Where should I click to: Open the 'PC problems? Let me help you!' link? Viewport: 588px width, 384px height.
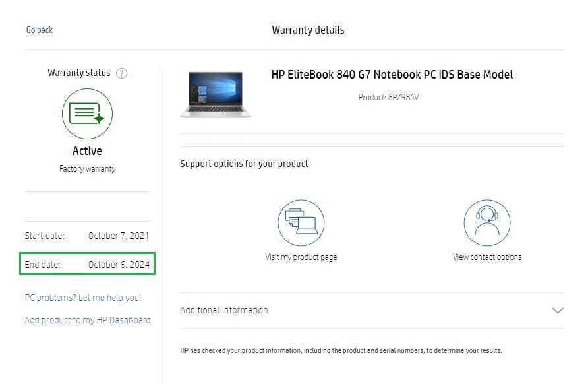click(83, 298)
